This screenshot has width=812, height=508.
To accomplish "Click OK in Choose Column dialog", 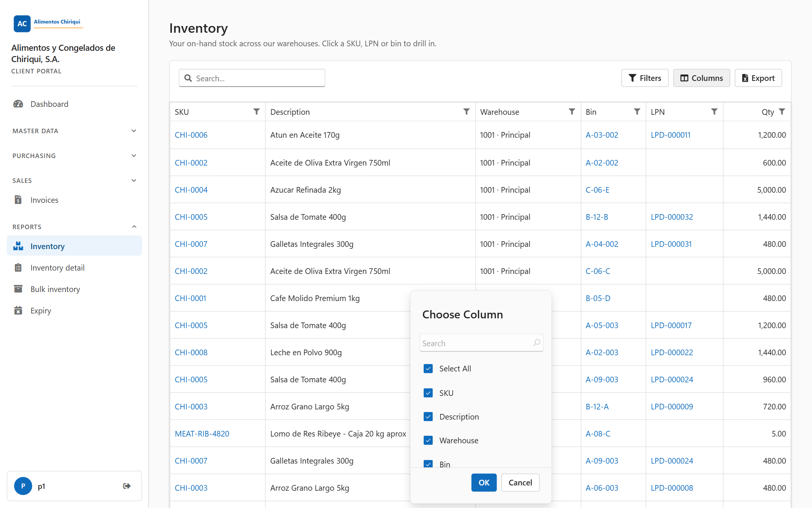I will pyautogui.click(x=484, y=482).
